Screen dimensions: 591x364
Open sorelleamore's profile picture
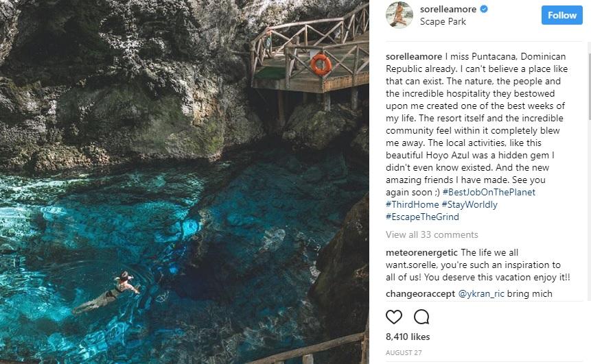[399, 15]
